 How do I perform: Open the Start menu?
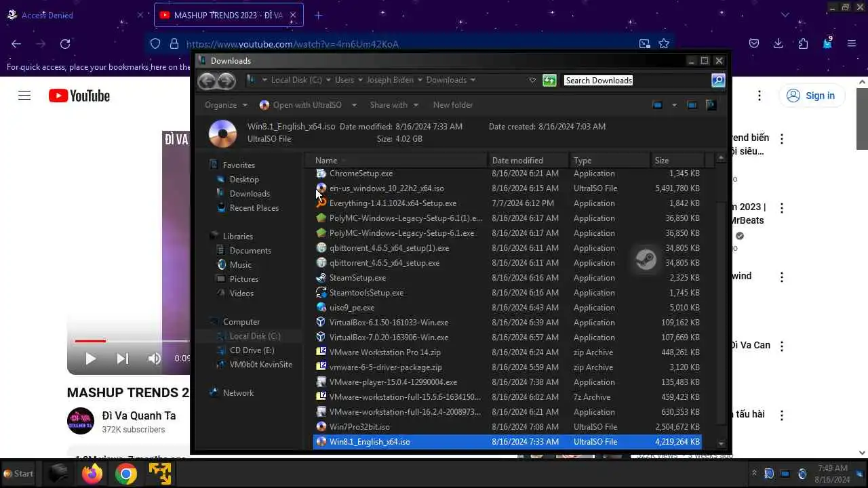pyautogui.click(x=18, y=474)
